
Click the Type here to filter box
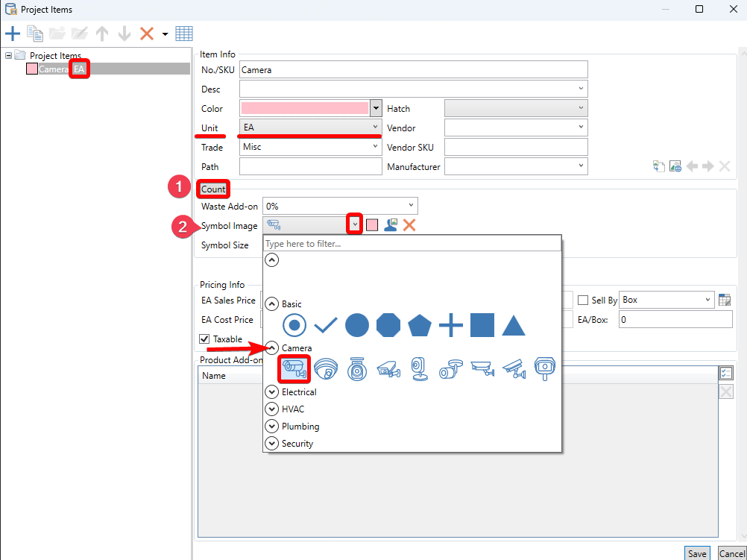412,244
